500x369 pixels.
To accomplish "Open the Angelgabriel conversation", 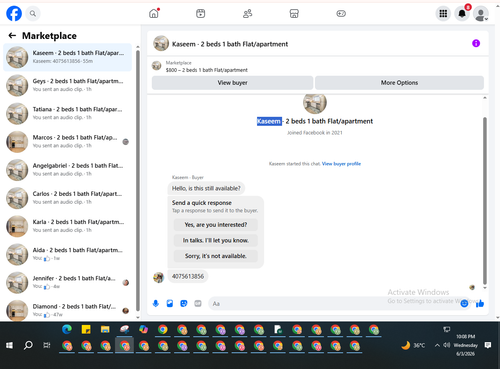I will click(x=67, y=170).
